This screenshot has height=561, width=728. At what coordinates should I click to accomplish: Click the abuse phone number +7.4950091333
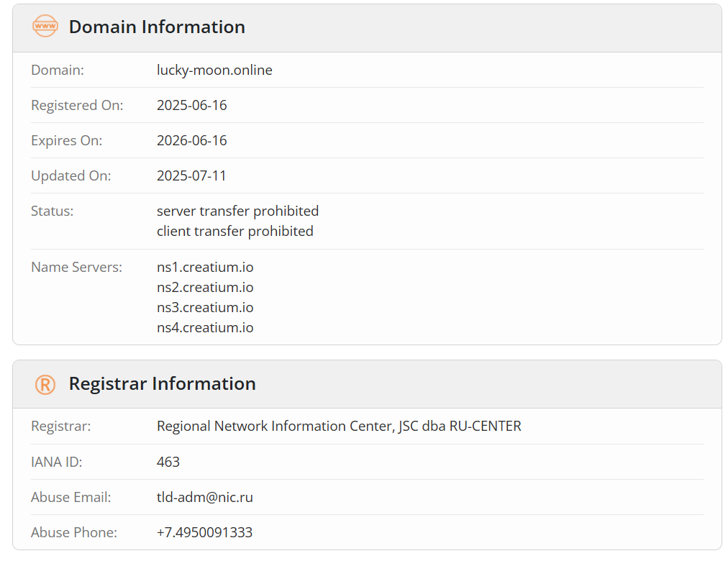[x=204, y=532]
